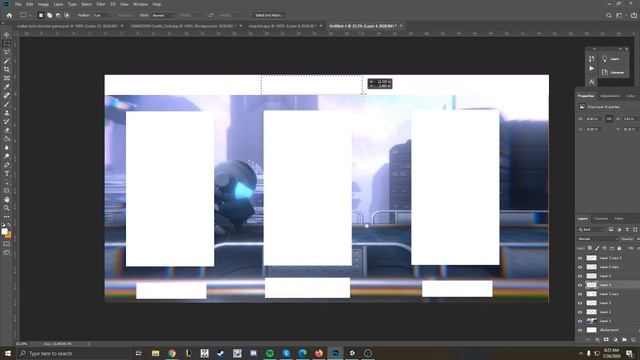Switch to the Adjustments tab

click(610, 96)
